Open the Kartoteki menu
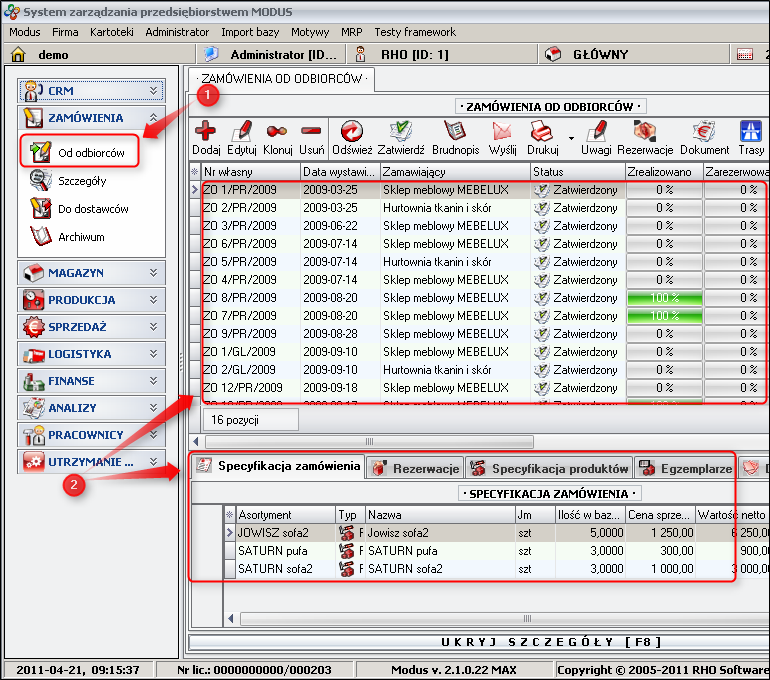 111,32
